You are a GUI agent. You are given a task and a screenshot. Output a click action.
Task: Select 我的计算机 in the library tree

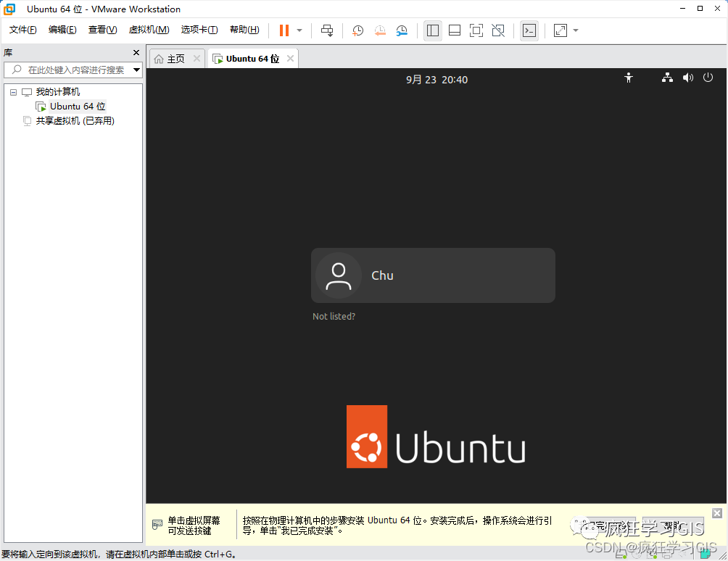(x=57, y=92)
